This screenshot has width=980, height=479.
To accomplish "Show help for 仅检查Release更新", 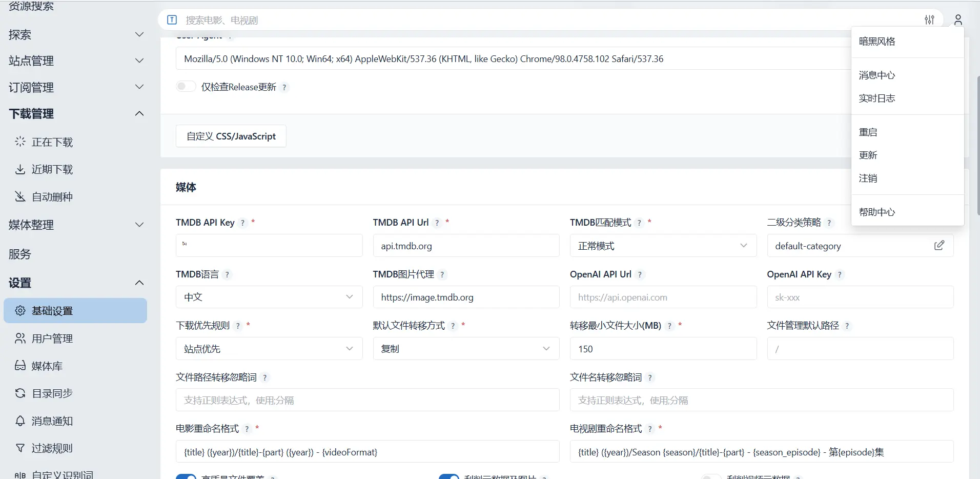I will 284,87.
